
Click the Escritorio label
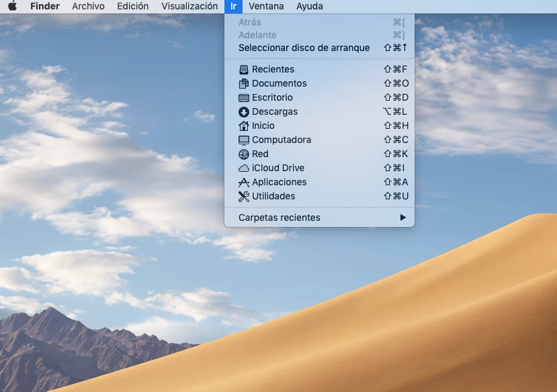click(x=272, y=97)
